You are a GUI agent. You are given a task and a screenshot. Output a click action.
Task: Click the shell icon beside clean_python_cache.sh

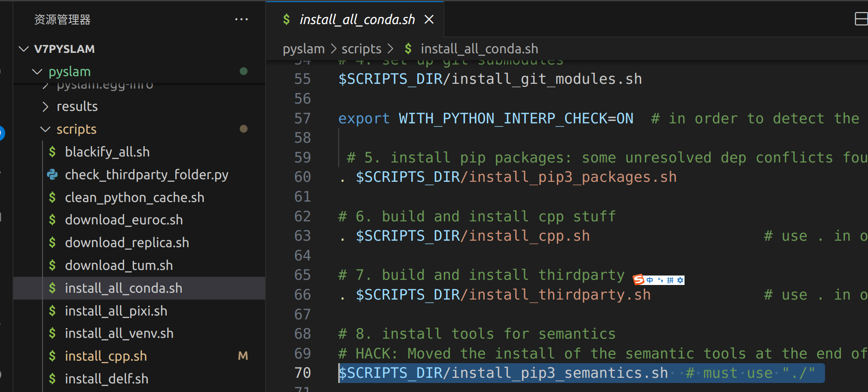(52, 197)
